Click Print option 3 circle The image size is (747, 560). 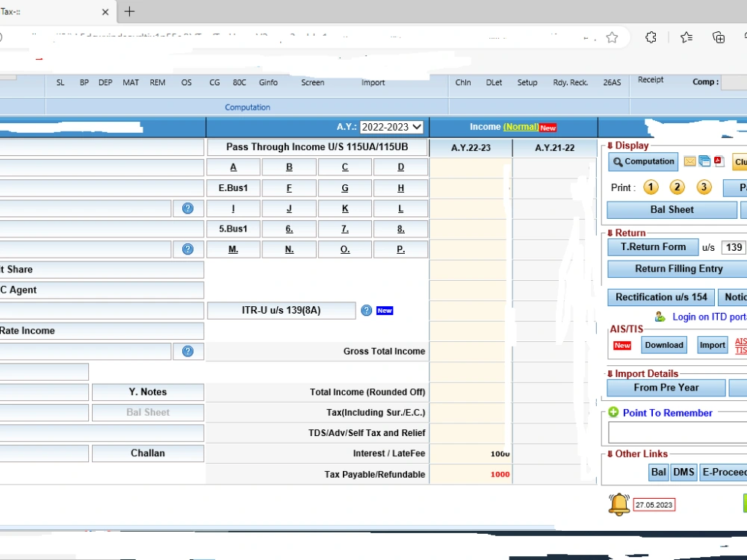(704, 187)
